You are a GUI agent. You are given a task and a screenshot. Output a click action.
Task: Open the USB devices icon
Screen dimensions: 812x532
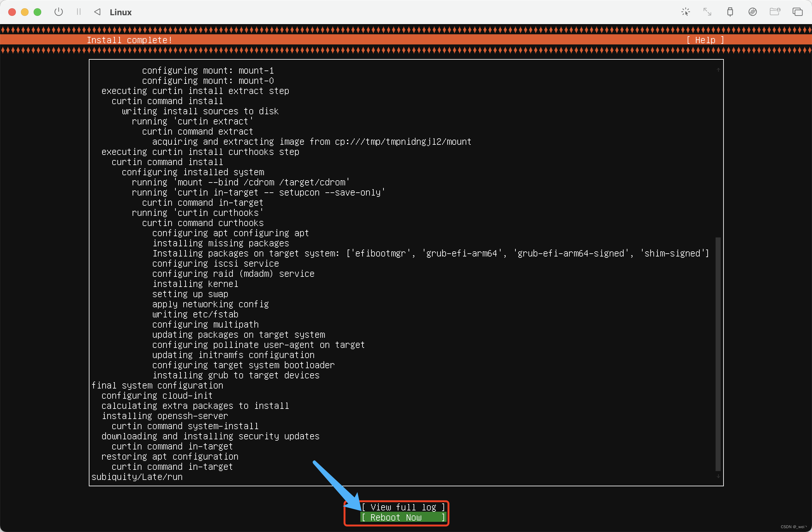[x=730, y=12]
